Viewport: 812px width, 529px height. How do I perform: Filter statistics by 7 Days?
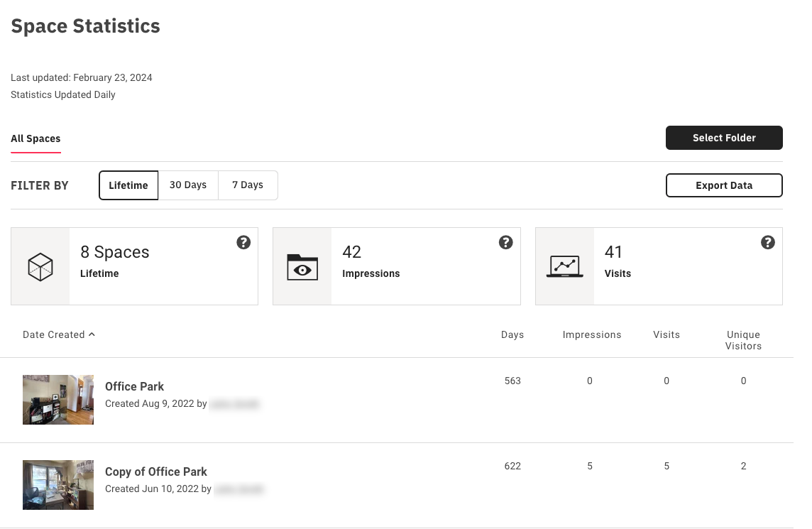pos(248,185)
